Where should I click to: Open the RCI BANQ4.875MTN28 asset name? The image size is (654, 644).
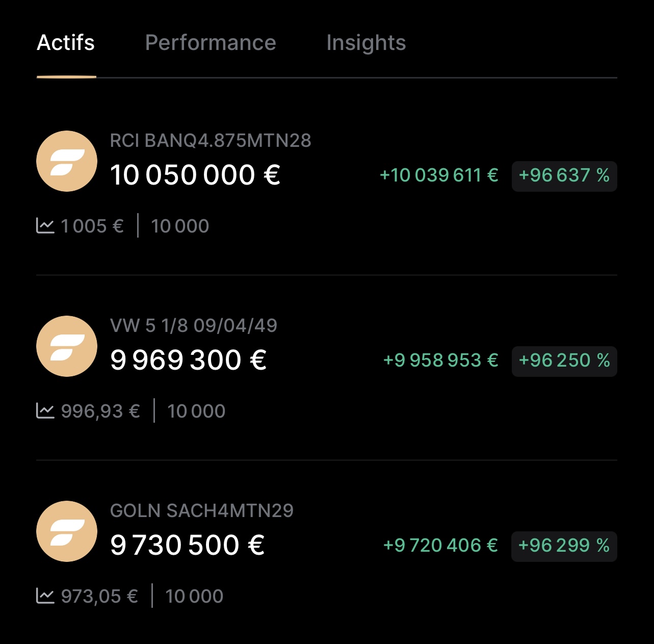click(x=211, y=140)
